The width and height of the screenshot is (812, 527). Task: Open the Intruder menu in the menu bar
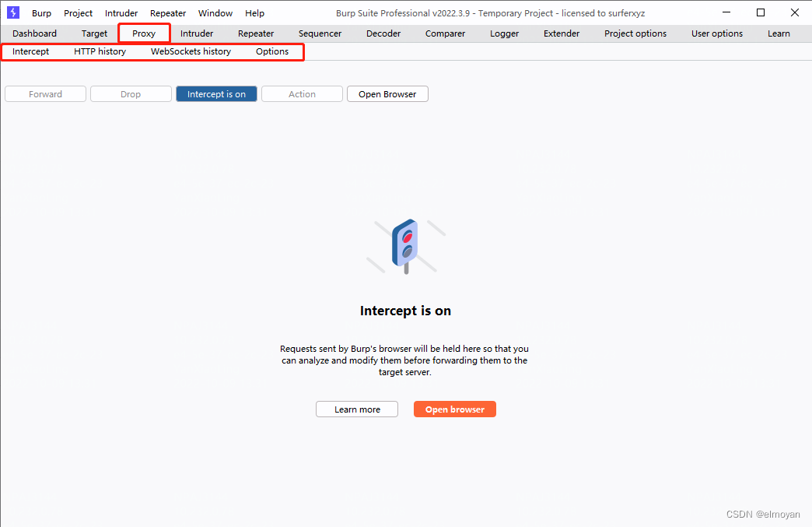121,13
